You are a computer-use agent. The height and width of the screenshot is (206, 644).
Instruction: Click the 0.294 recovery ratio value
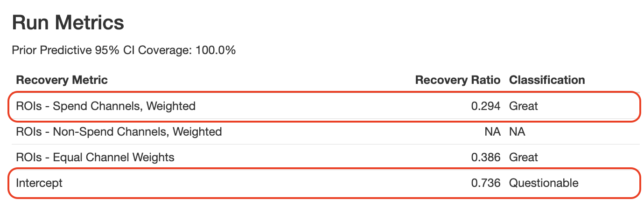(486, 106)
